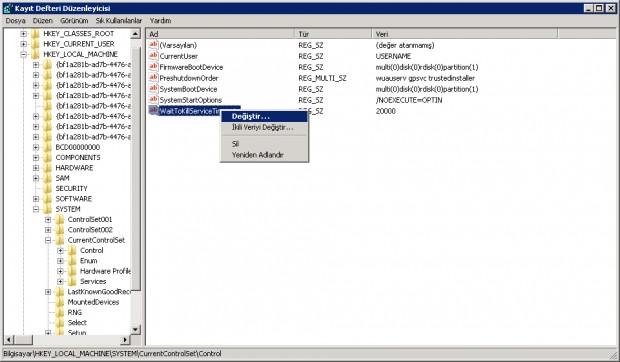
Task: Click the wuauserv gpsvc trustedinstaller data
Action: click(425, 78)
